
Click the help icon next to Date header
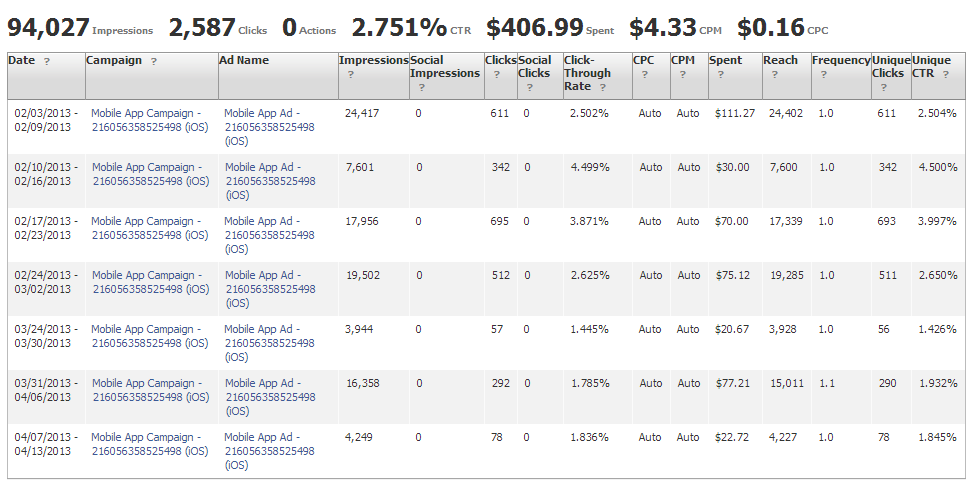[x=47, y=62]
